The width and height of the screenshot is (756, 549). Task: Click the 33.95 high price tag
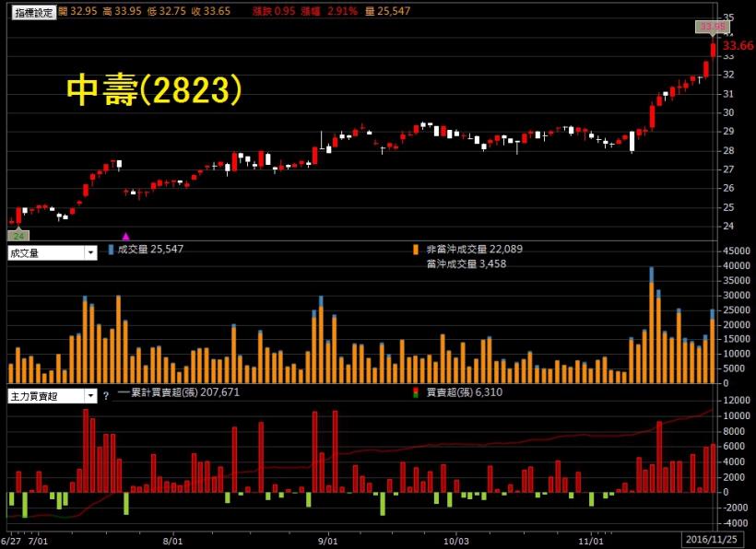[x=712, y=27]
